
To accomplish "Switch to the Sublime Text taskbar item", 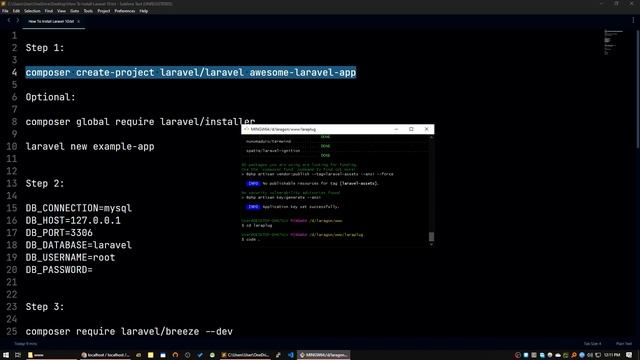I will (245, 355).
